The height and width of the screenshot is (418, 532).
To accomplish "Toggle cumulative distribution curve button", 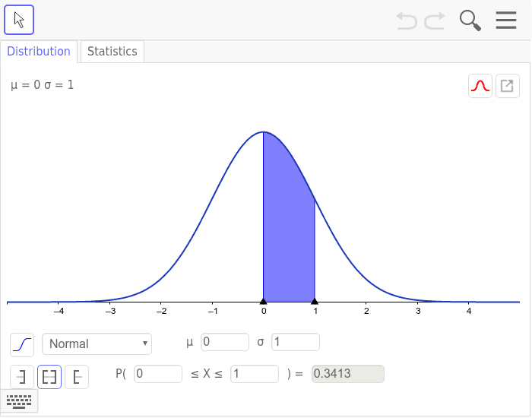I will 22,345.
